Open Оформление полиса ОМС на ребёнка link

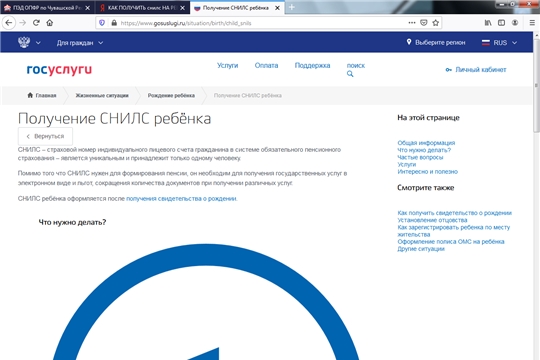pos(451,241)
